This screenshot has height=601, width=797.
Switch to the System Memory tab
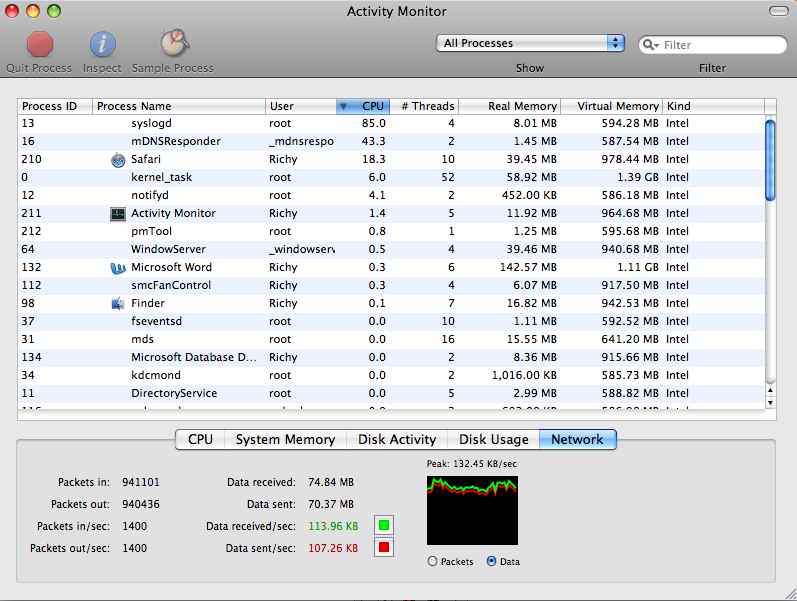tap(285, 439)
